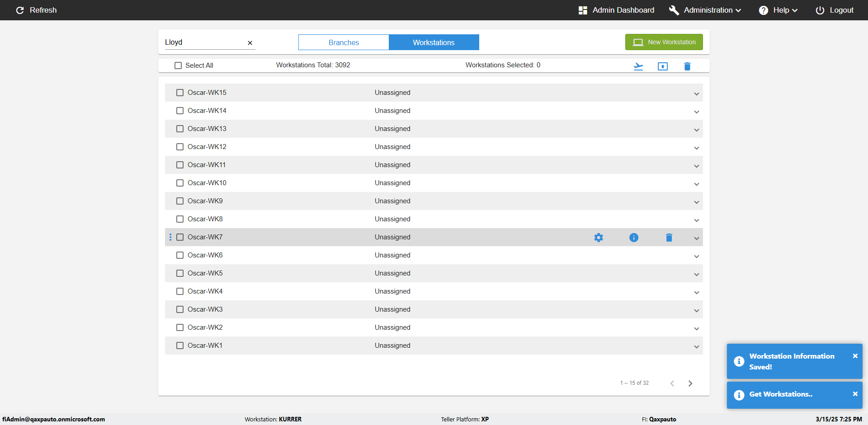Image resolution: width=868 pixels, height=425 pixels.
Task: Expand the Oscar-WK15 row chevron
Action: [697, 94]
